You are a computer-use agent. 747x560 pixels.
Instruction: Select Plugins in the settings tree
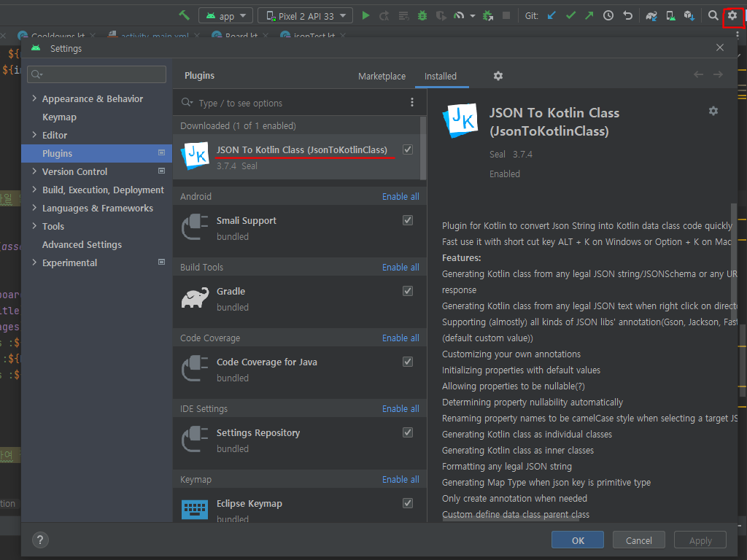tap(97, 153)
